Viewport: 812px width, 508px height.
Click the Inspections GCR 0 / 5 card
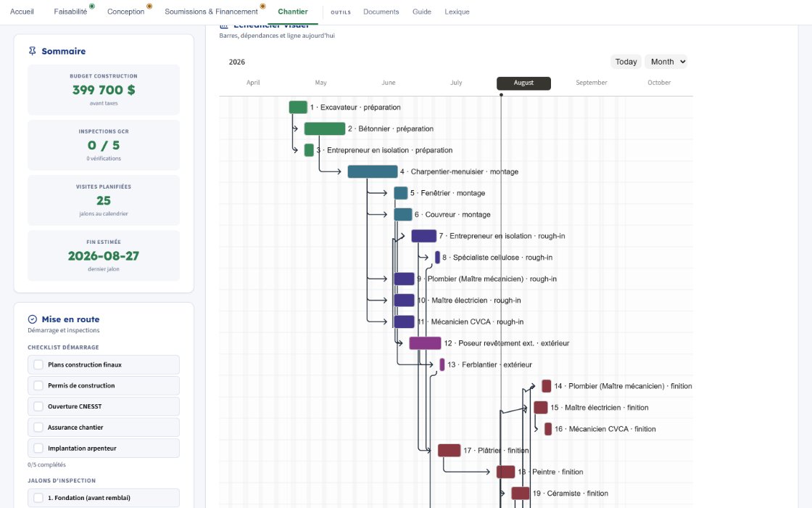tap(104, 145)
